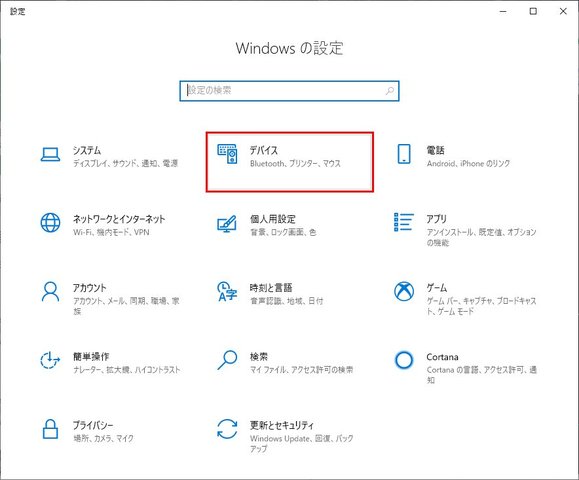Minimize the 設定 window
The width and height of the screenshot is (579, 480).
(x=503, y=11)
